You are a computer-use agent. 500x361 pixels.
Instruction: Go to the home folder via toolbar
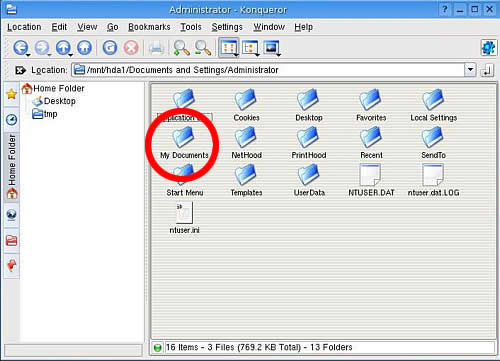[84, 47]
